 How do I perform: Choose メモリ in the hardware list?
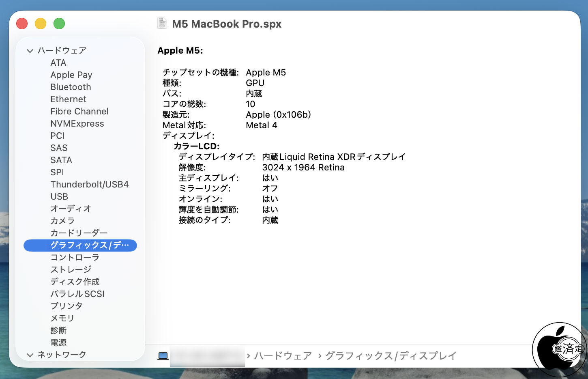[x=62, y=318]
